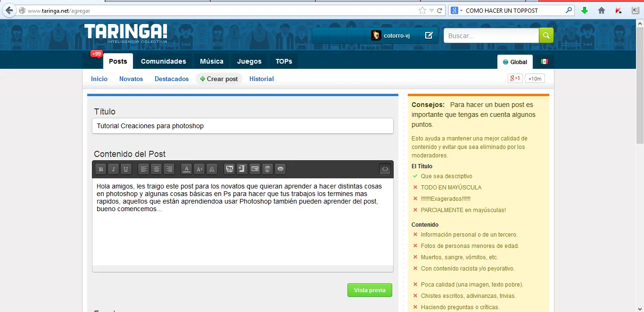Insert an image into the post
This screenshot has width=644, height=312.
pyautogui.click(x=255, y=169)
